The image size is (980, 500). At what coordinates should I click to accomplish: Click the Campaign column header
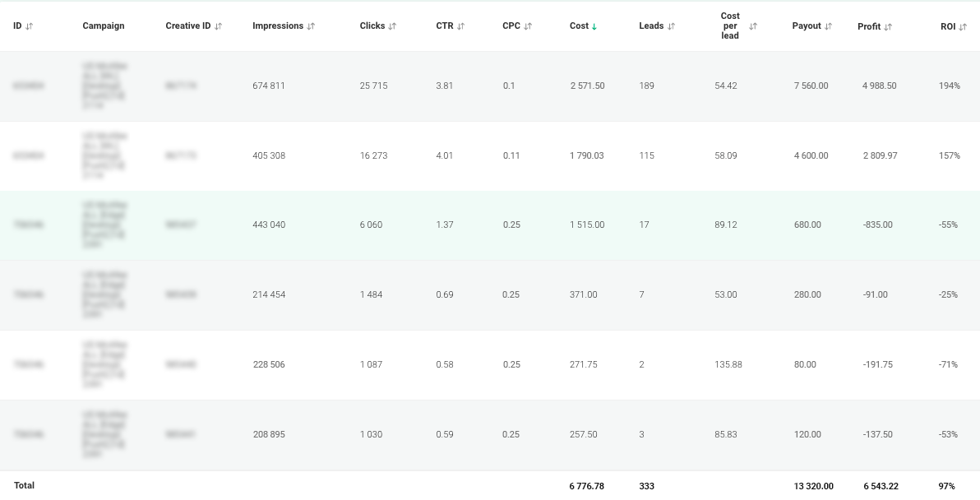(x=104, y=26)
